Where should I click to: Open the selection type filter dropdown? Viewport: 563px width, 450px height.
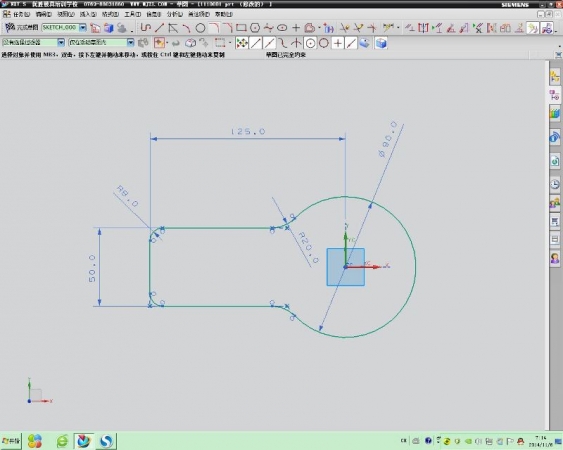tap(61, 42)
